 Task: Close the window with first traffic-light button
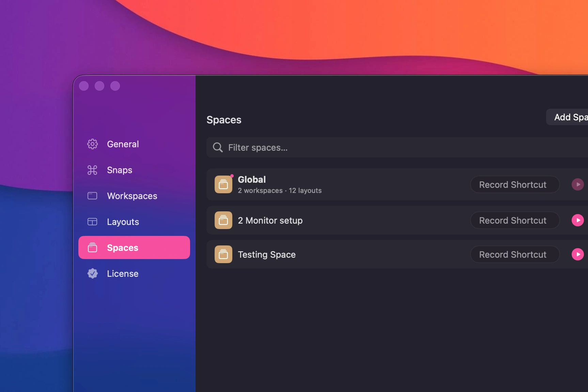[84, 86]
